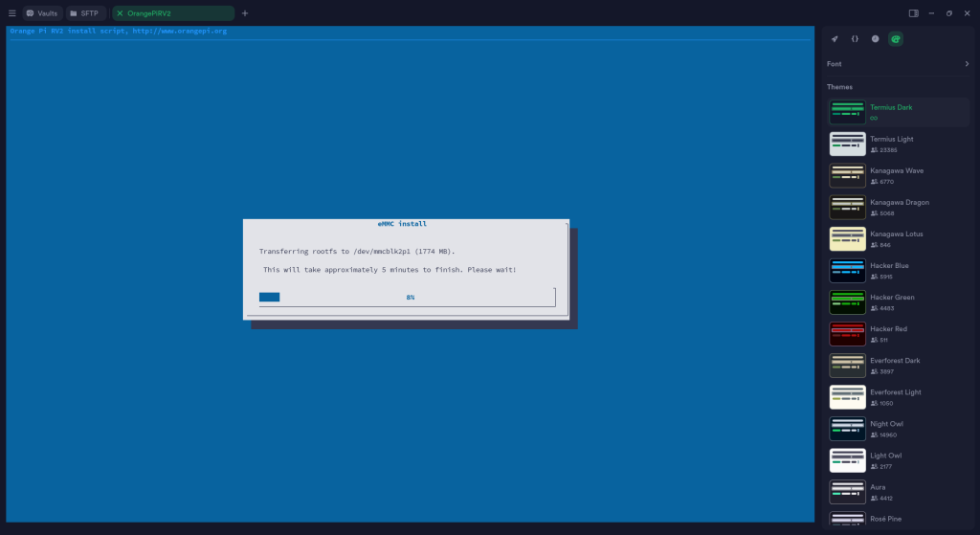Viewport: 980px width, 535px height.
Task: Choose the Aura theme
Action: [898, 491]
